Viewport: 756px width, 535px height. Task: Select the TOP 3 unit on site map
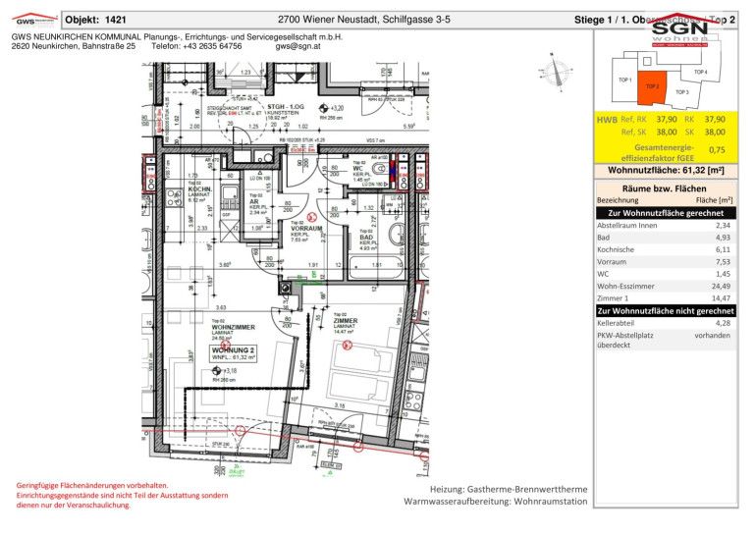(x=681, y=92)
